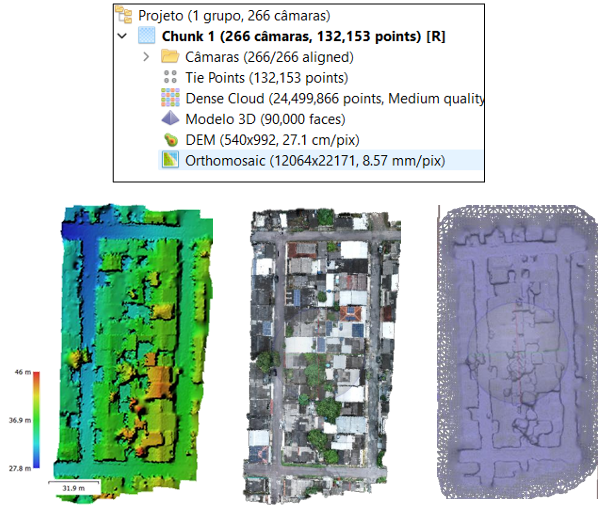Image resolution: width=603 pixels, height=507 pixels.
Task: Click the purple 3D mesh model image
Action: click(518, 352)
